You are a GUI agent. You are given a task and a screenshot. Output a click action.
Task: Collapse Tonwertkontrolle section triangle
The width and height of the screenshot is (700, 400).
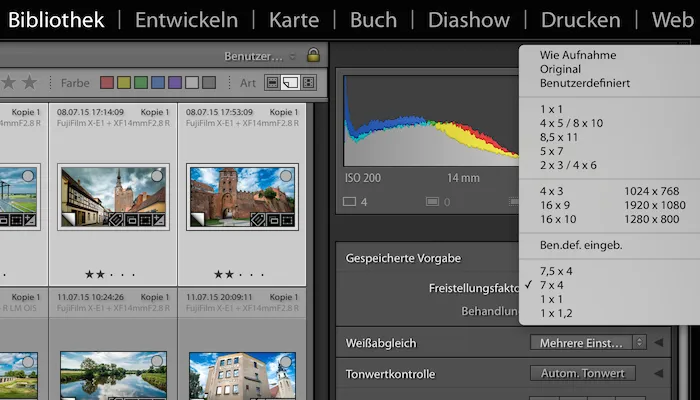pos(657,374)
